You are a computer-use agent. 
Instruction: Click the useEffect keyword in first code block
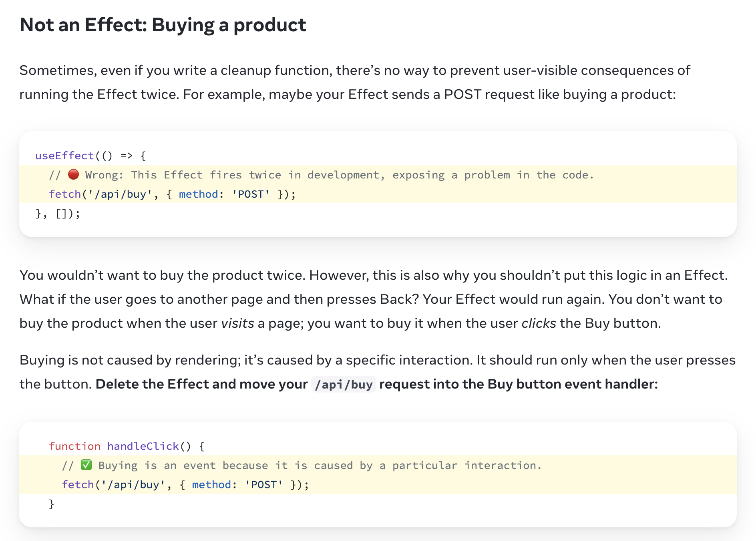click(x=64, y=156)
